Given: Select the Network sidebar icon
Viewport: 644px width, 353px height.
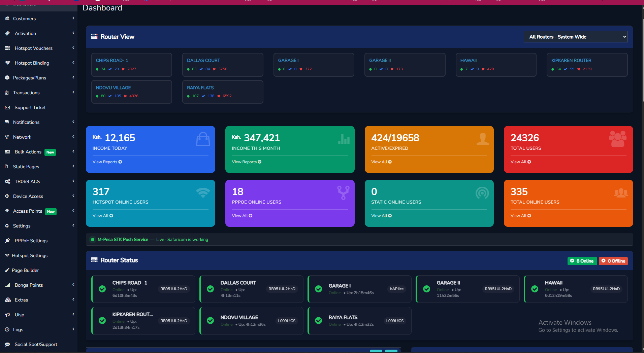Looking at the screenshot, I should (7, 137).
